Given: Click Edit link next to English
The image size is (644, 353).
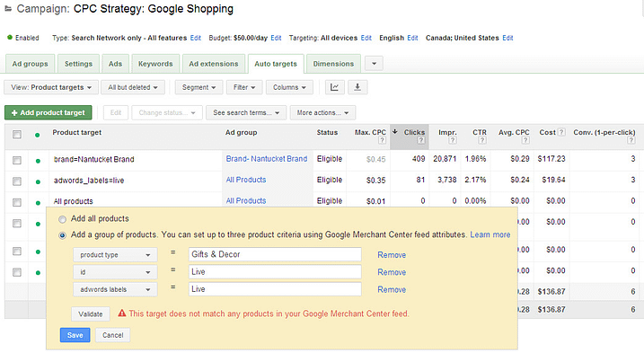Looking at the screenshot, I should pos(413,38).
